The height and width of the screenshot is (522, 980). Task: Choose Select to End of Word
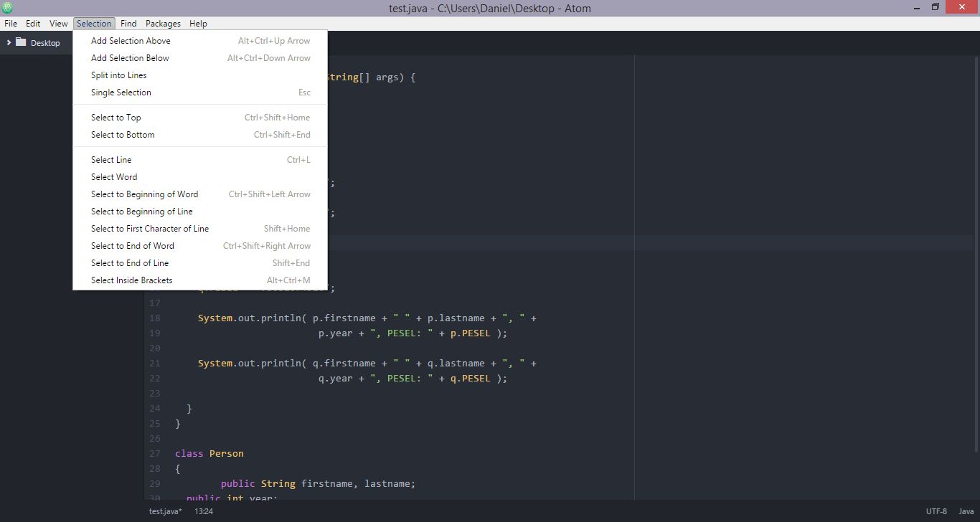click(x=200, y=246)
